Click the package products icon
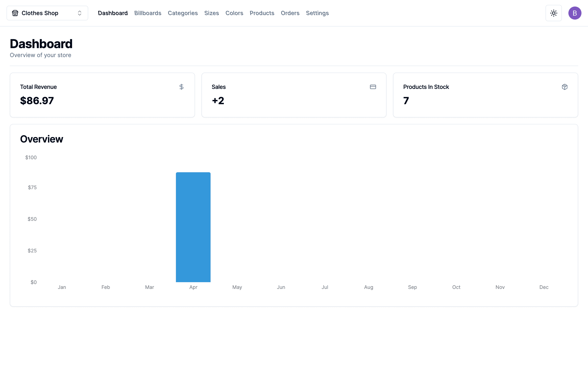Image resolution: width=588 pixels, height=367 pixels. 565,87
